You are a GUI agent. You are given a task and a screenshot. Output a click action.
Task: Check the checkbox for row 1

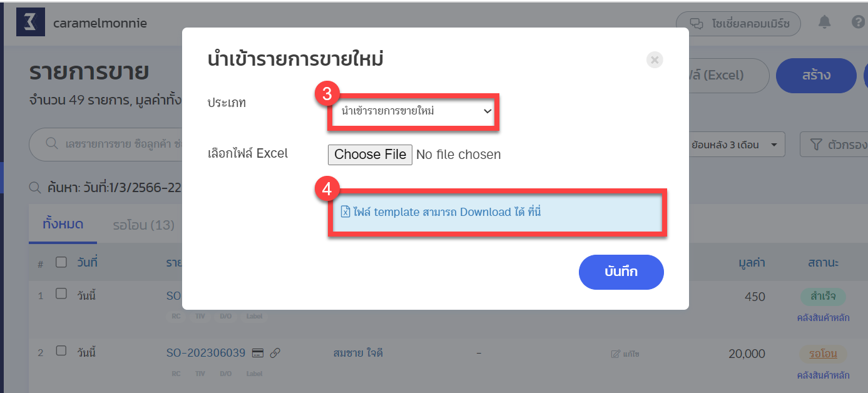[61, 293]
